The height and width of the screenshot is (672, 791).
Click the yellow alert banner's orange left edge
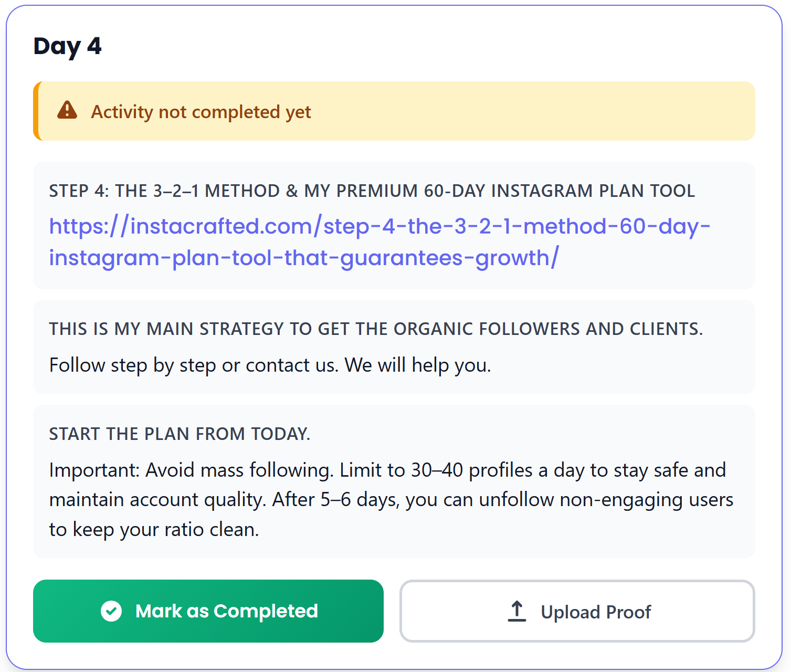(36, 111)
